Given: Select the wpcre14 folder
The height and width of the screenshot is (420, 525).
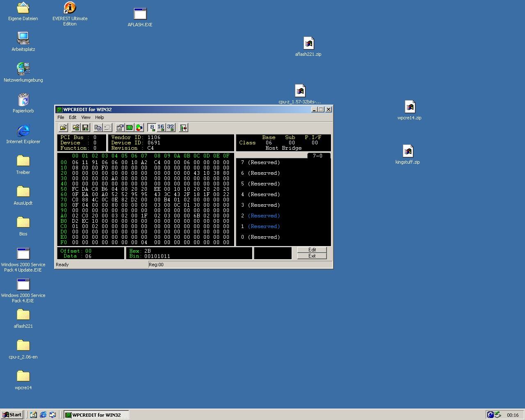Looking at the screenshot, I should click(23, 380).
